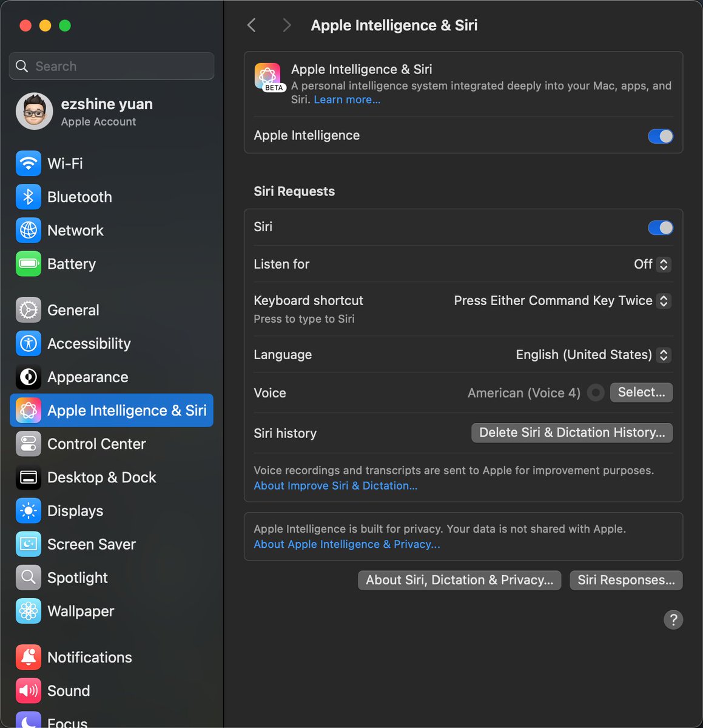This screenshot has width=703, height=728.
Task: Select the Appearance icon
Action: click(x=29, y=377)
